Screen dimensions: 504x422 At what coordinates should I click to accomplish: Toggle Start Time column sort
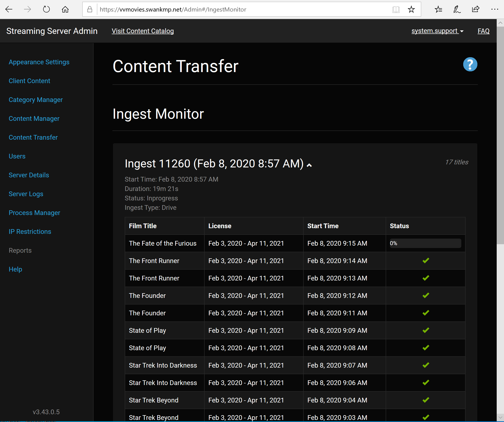pos(322,226)
